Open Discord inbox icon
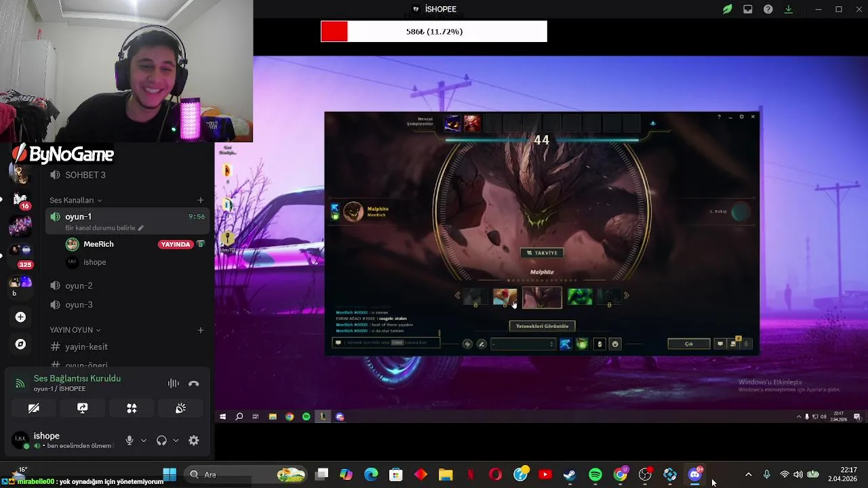Screen dimensions: 868x488 pos(748,9)
